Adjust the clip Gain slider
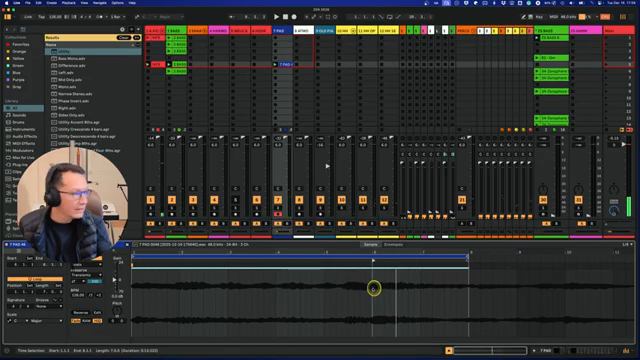The height and width of the screenshot is (360, 640). click(x=115, y=280)
